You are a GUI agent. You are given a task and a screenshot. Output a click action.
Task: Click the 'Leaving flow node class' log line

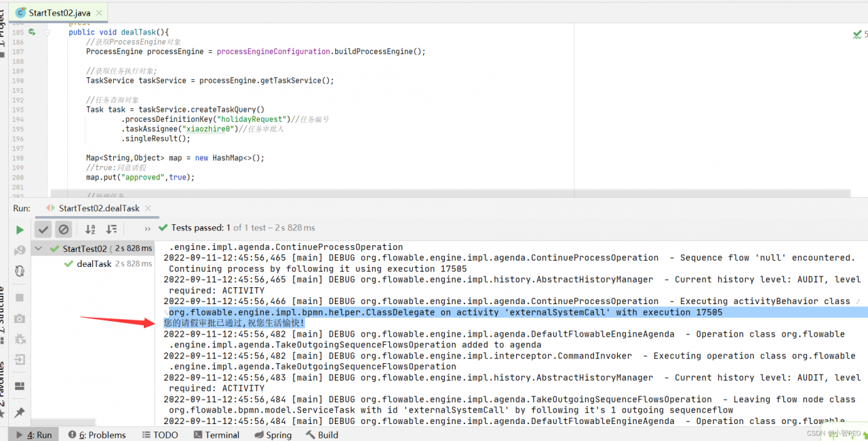pos(509,404)
